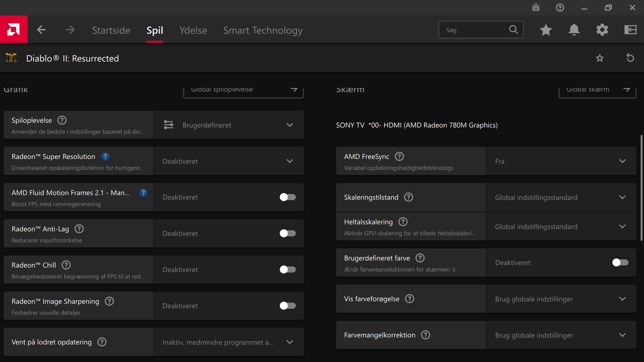Show help for Radeon Anti-Lag

(x=79, y=229)
